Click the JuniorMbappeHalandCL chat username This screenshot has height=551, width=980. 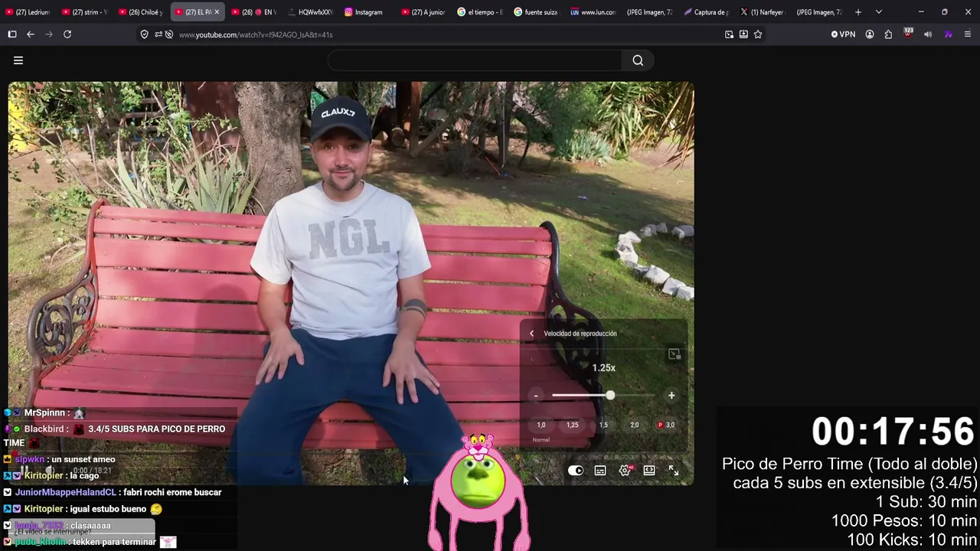point(66,492)
